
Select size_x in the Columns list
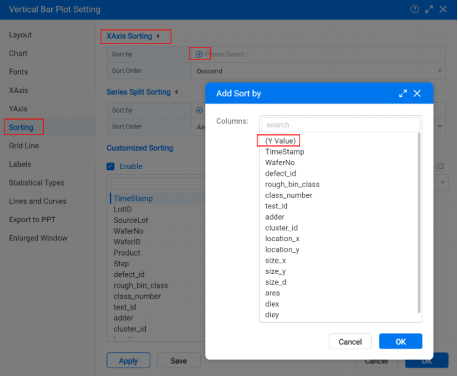[275, 260]
